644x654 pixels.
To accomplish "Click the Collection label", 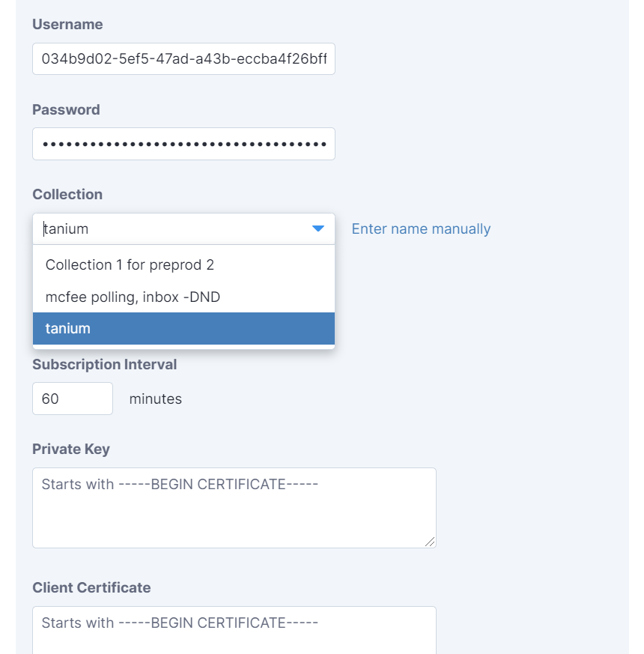I will (67, 194).
